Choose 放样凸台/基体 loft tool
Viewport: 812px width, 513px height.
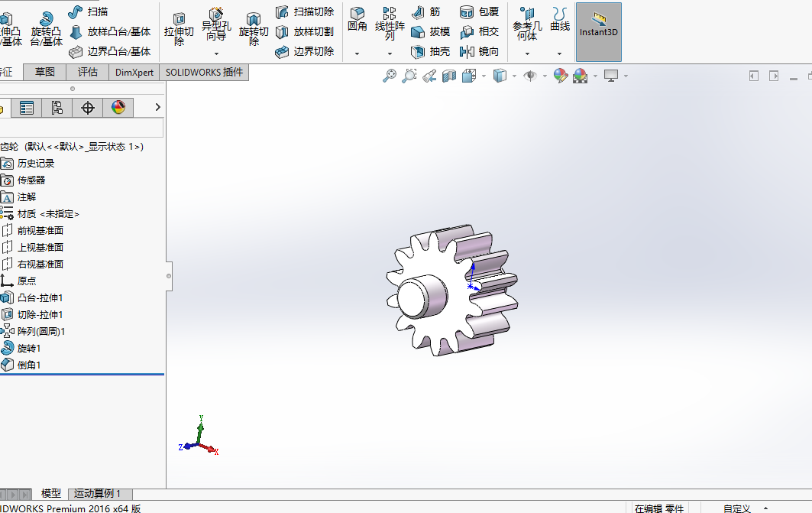pyautogui.click(x=110, y=31)
